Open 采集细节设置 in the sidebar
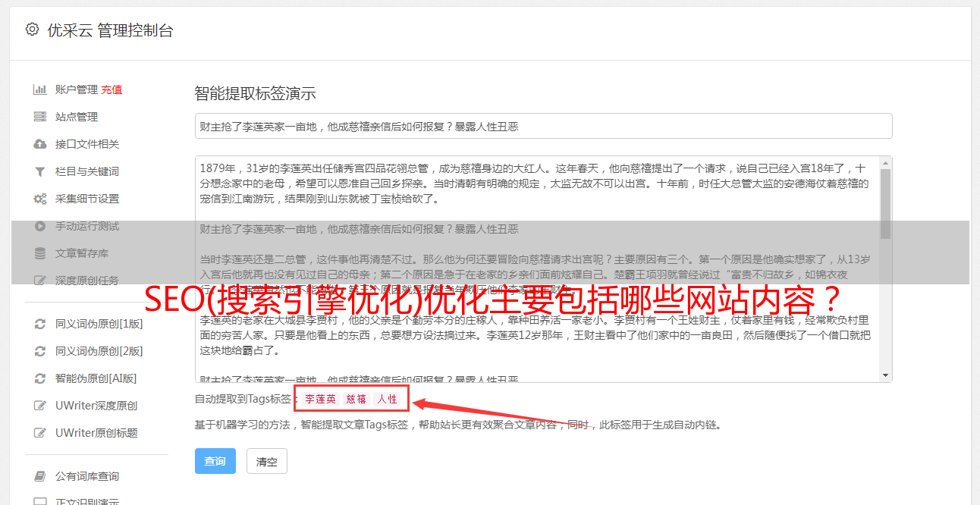The image size is (980, 505). 87,199
